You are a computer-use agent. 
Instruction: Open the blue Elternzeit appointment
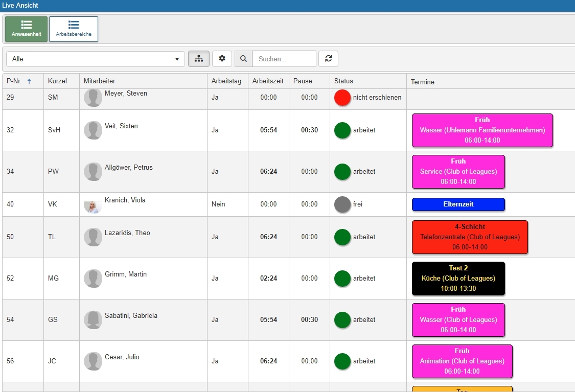pos(458,204)
